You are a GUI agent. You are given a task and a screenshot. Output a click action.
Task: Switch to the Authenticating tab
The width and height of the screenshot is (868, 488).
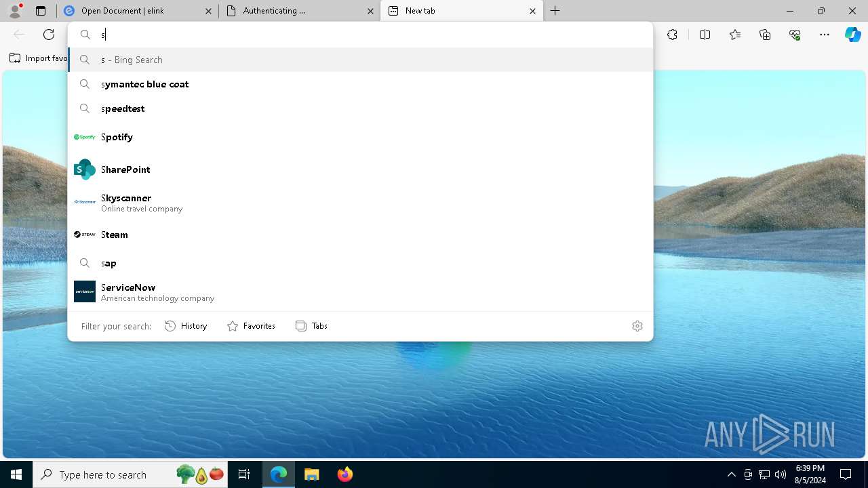tap(300, 11)
